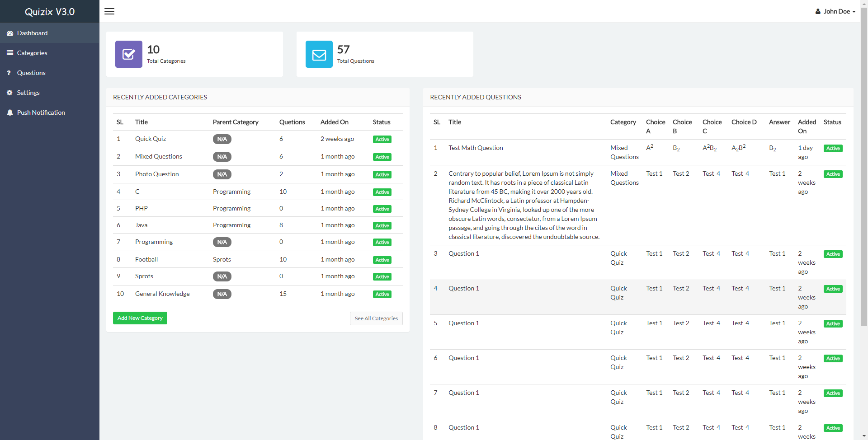
Task: Click the N/A badge in Mixed Questions row
Action: coord(222,157)
